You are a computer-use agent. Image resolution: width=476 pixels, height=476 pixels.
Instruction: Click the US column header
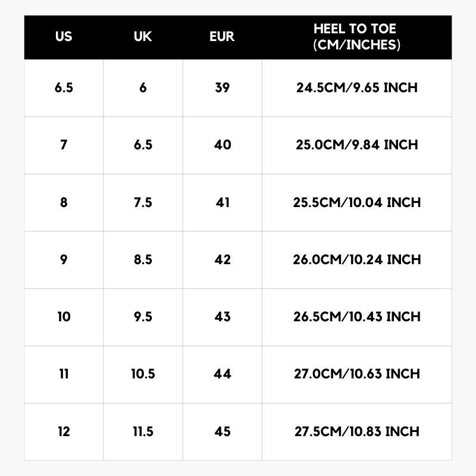click(64, 36)
